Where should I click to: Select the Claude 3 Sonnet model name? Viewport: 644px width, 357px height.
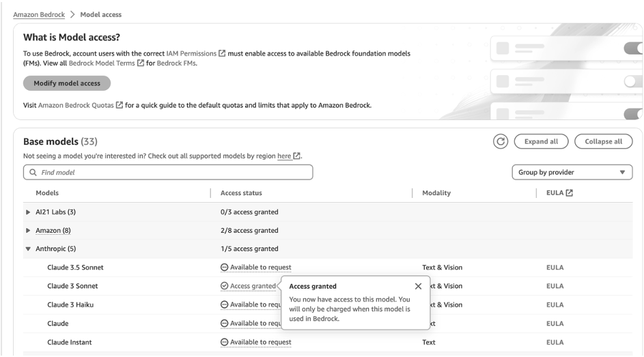pos(72,286)
